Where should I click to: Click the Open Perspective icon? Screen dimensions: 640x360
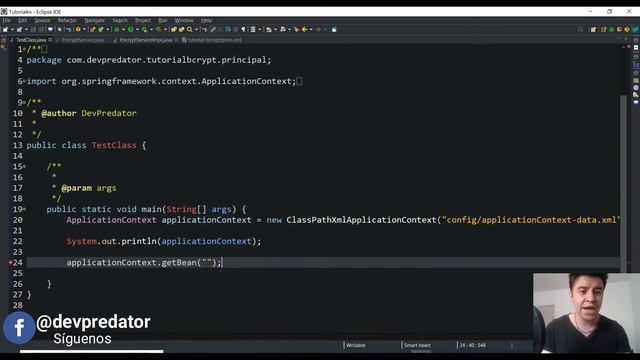click(x=593, y=29)
